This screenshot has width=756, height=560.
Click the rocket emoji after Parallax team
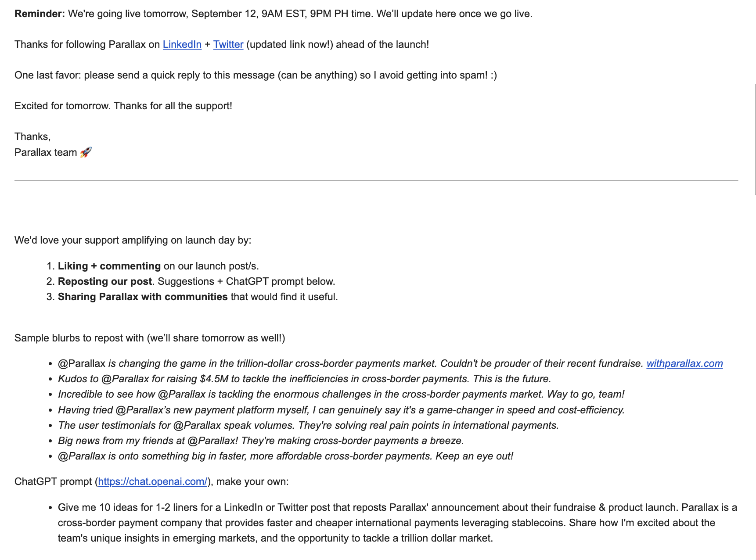click(86, 152)
